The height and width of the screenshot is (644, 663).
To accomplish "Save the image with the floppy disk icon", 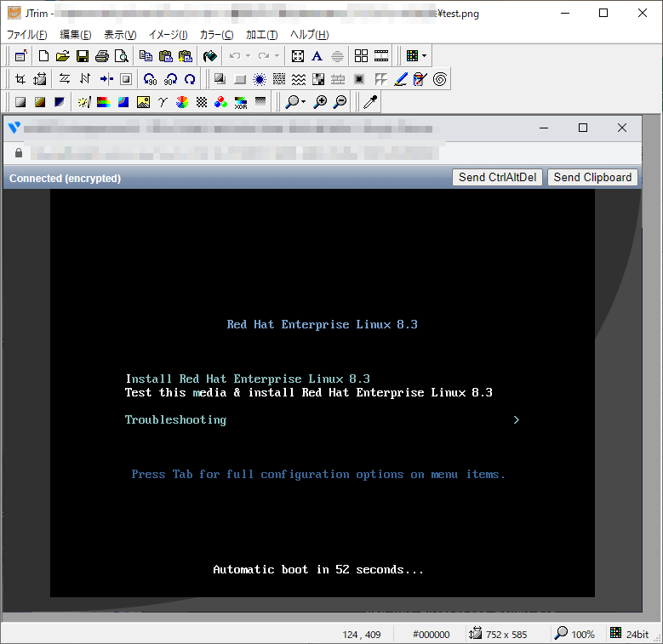I will 83,56.
